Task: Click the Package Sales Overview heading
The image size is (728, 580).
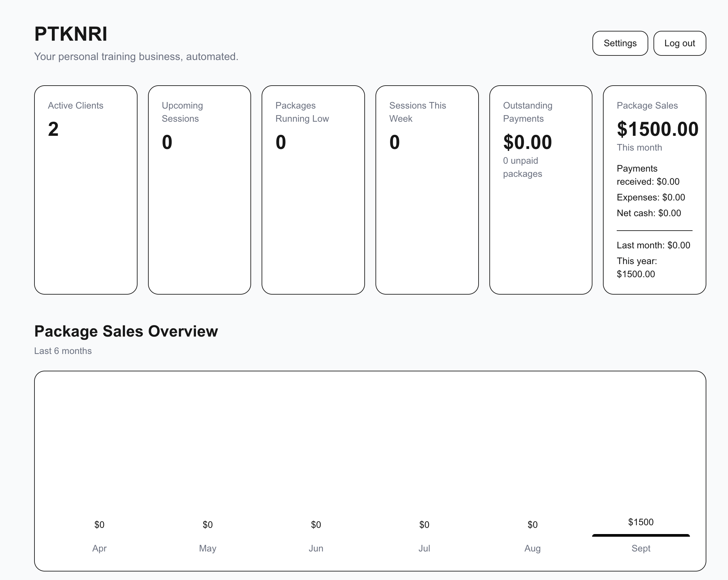Action: [x=126, y=331]
